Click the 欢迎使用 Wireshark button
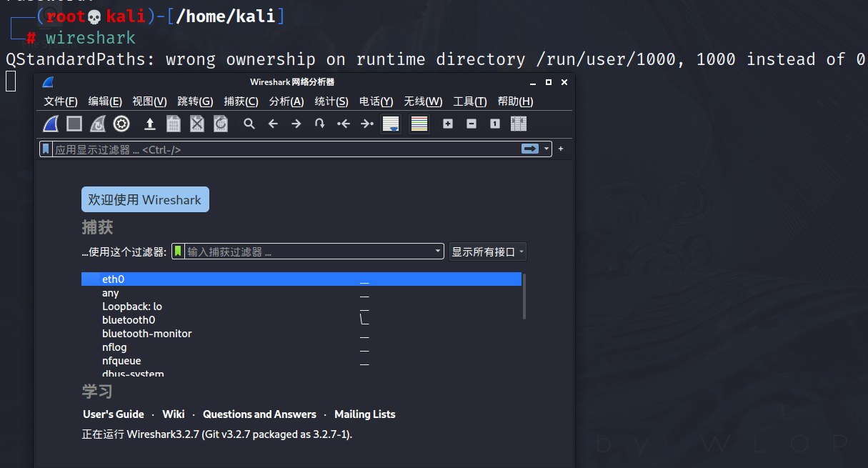This screenshot has height=468, width=868. pyautogui.click(x=145, y=200)
